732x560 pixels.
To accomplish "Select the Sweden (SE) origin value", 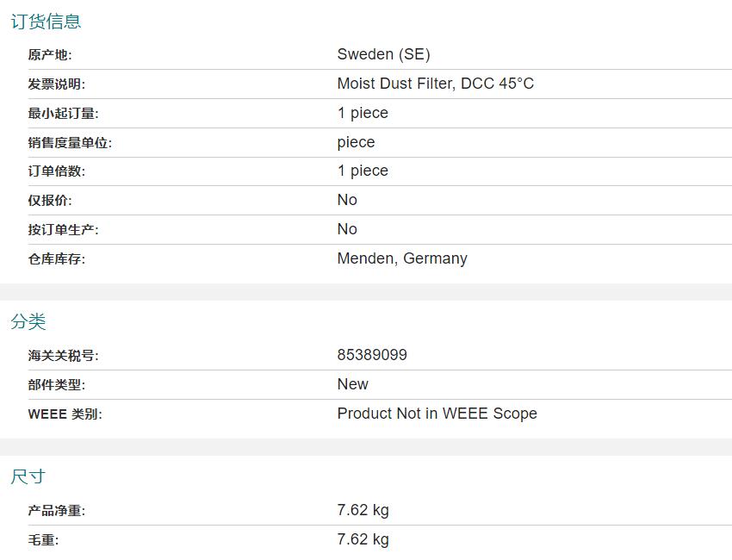I will (383, 54).
